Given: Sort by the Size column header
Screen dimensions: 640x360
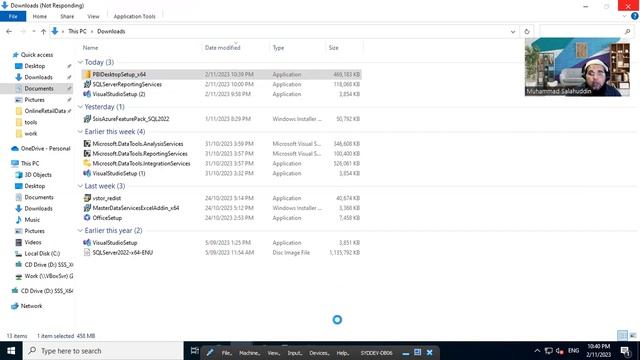Looking at the screenshot, I should click(333, 48).
